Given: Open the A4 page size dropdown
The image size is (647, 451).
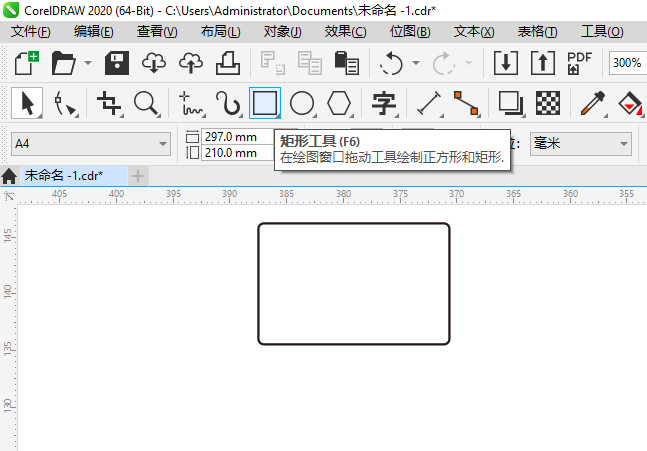Looking at the screenshot, I should point(163,144).
